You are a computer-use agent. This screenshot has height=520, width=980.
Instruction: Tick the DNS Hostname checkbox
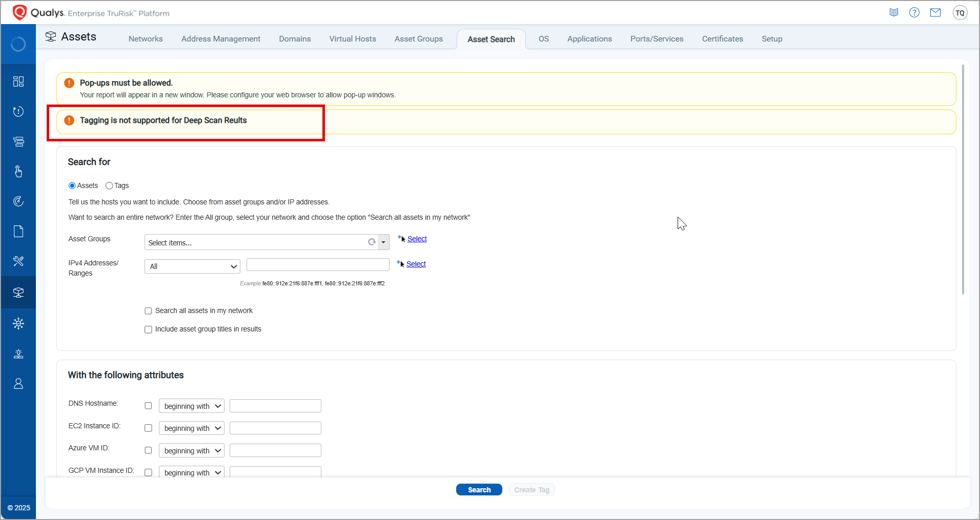[149, 406]
